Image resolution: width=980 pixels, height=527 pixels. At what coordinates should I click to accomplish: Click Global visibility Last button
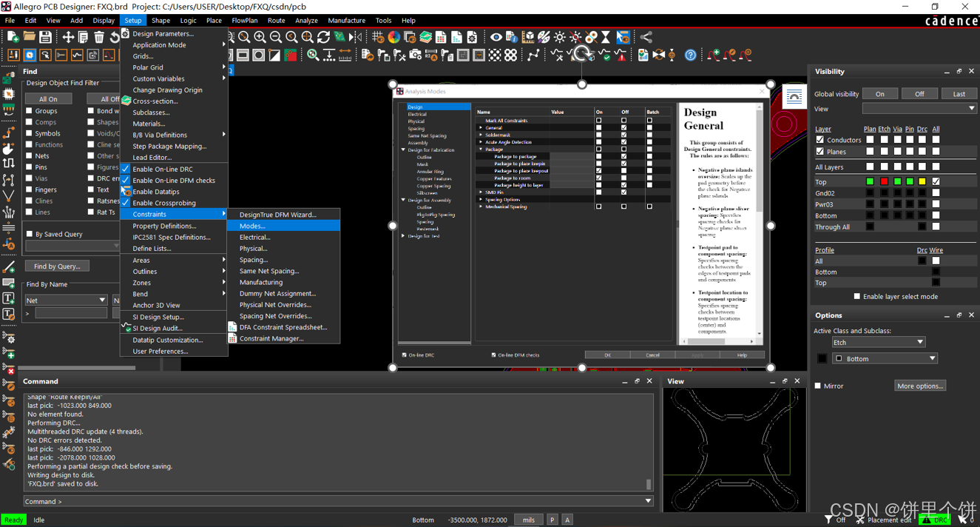pyautogui.click(x=959, y=94)
